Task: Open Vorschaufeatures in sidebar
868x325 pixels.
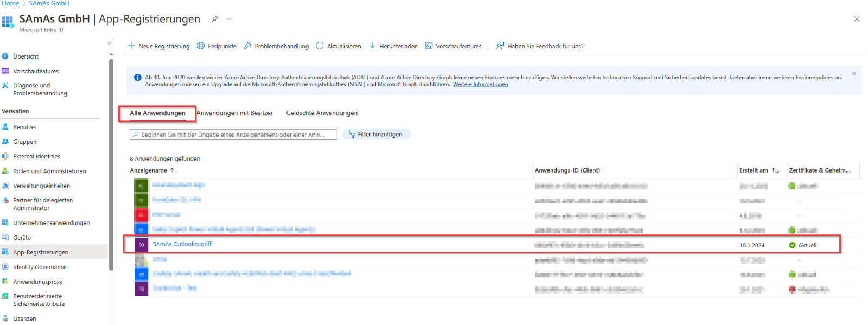Action: (x=36, y=71)
